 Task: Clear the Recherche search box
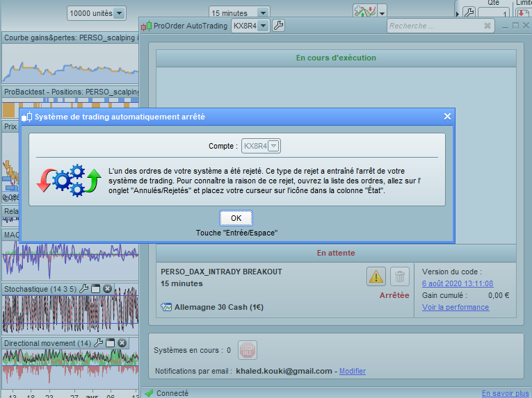point(487,26)
